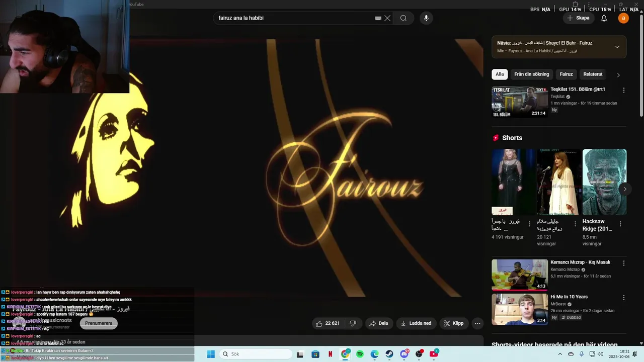Open the notifications bell

(x=604, y=18)
